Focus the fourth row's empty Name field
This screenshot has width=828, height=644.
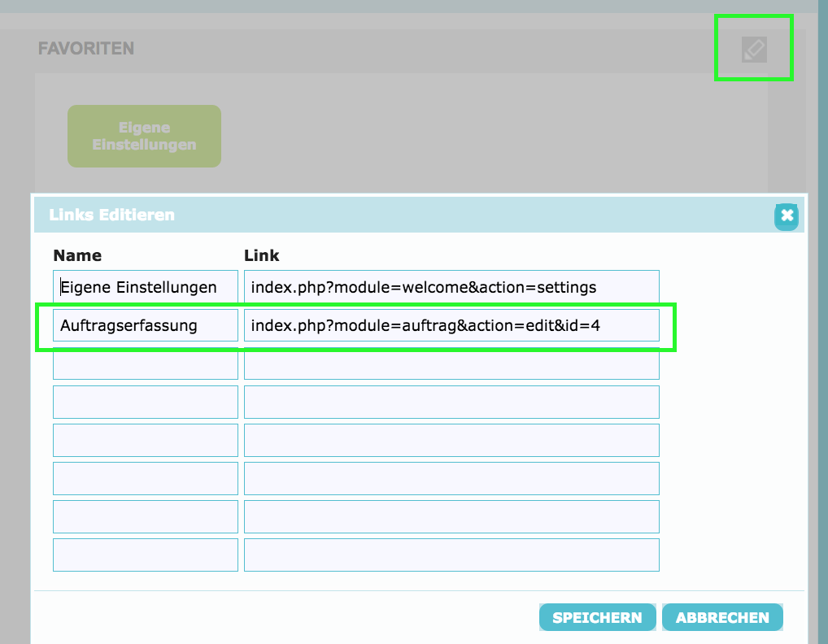point(146,402)
